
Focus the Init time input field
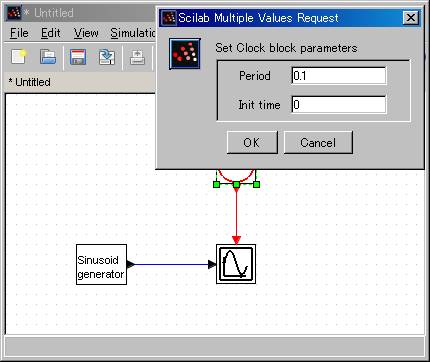pos(339,105)
